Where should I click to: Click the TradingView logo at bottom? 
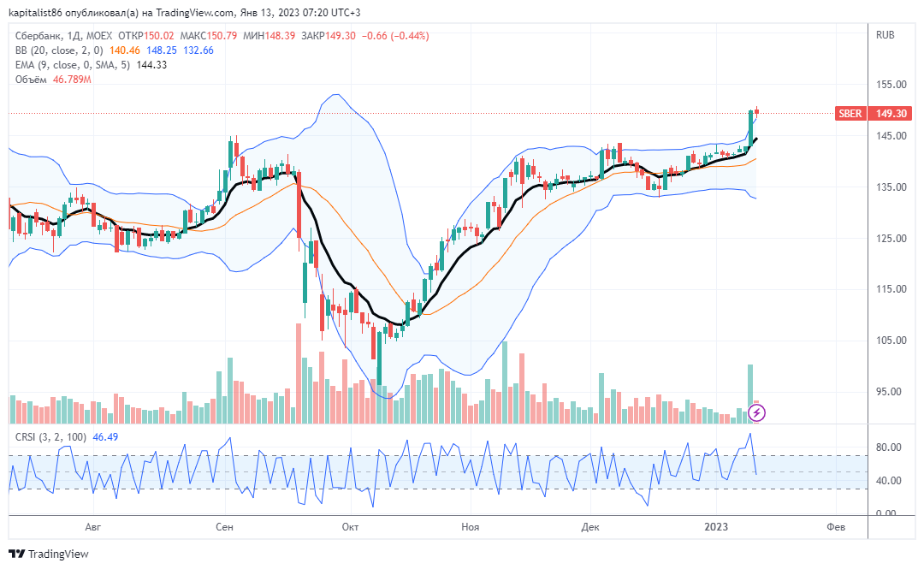point(48,554)
